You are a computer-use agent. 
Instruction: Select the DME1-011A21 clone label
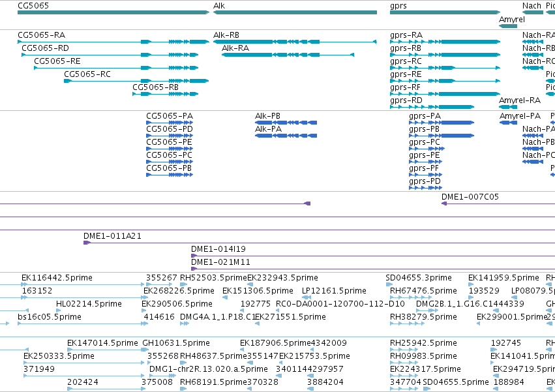[112, 236]
